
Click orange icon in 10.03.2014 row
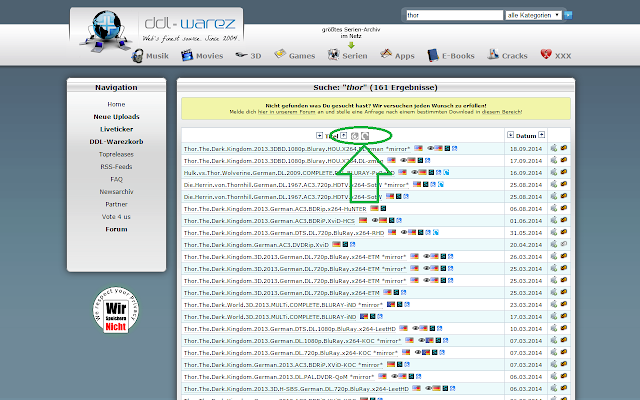pyautogui.click(x=564, y=328)
